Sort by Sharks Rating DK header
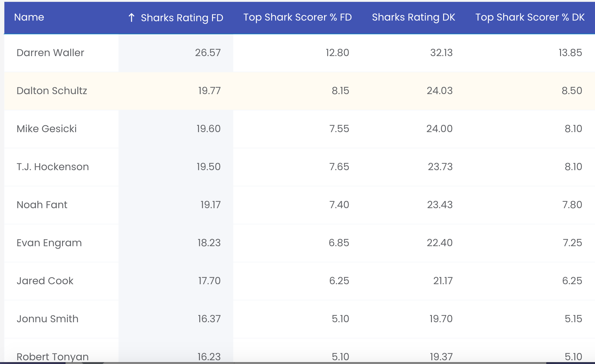The width and height of the screenshot is (595, 364). click(x=414, y=17)
